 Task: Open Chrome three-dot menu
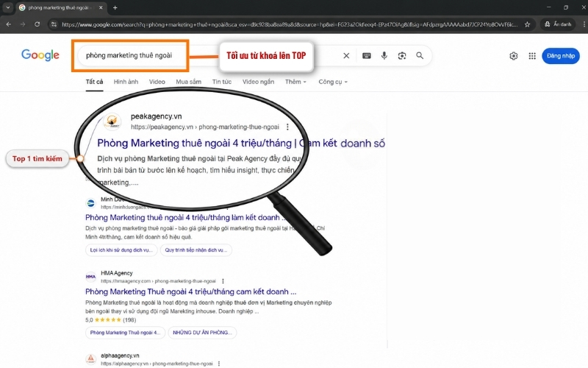(584, 24)
